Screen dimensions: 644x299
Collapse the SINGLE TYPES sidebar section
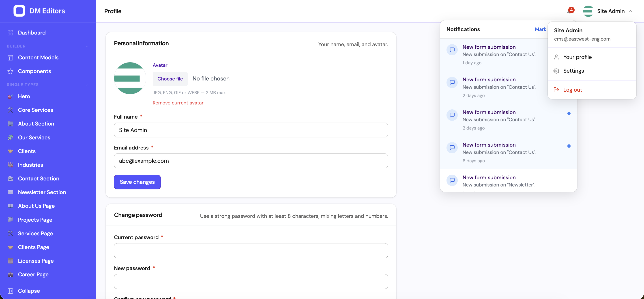coord(87,85)
